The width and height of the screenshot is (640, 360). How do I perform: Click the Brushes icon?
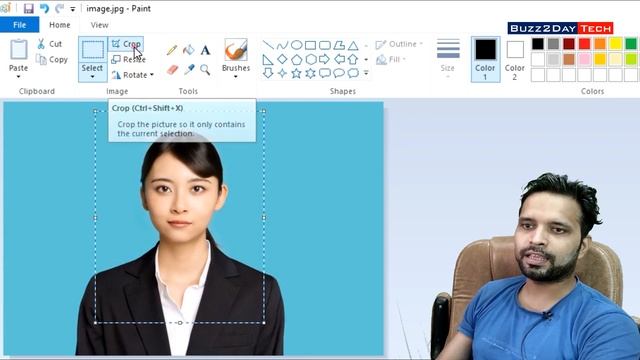click(x=236, y=50)
